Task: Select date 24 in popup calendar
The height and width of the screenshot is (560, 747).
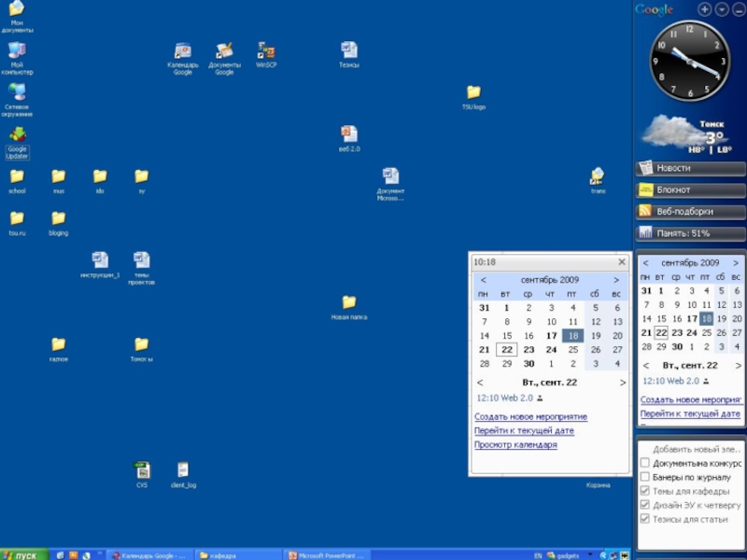Action: [551, 349]
